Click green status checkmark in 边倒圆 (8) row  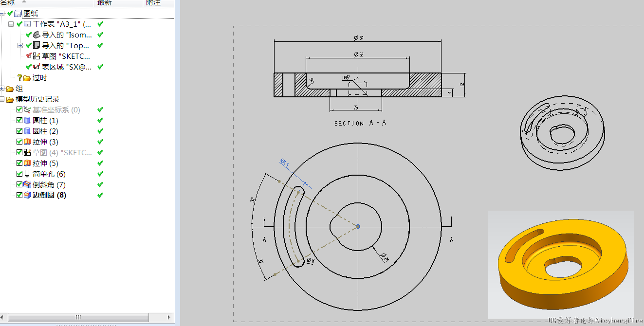[x=100, y=195]
